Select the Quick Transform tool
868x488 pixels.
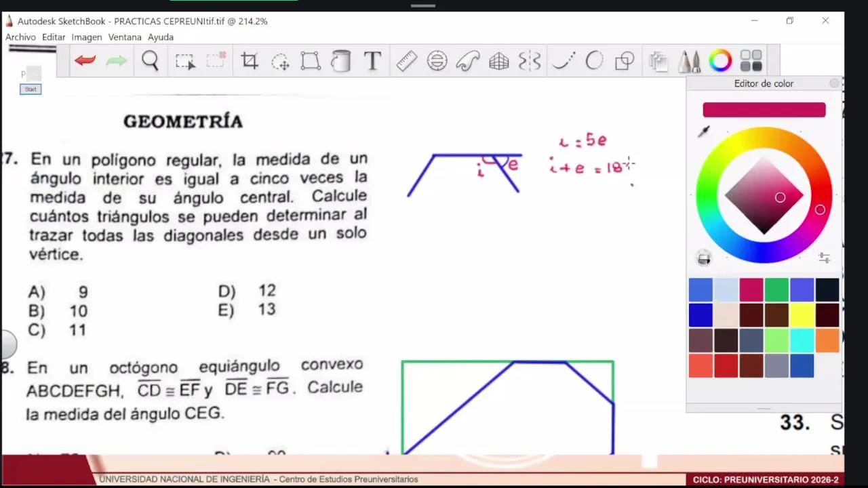tap(281, 62)
